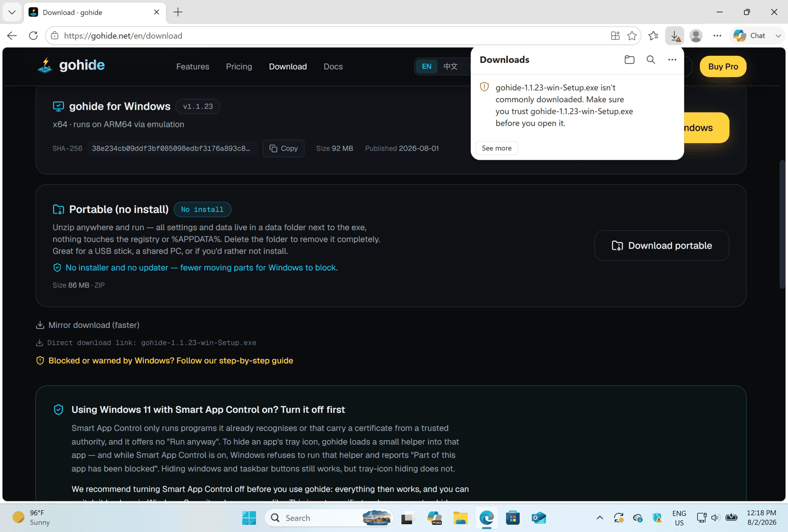Switch the site language to 中文
788x532 pixels.
[x=450, y=67]
